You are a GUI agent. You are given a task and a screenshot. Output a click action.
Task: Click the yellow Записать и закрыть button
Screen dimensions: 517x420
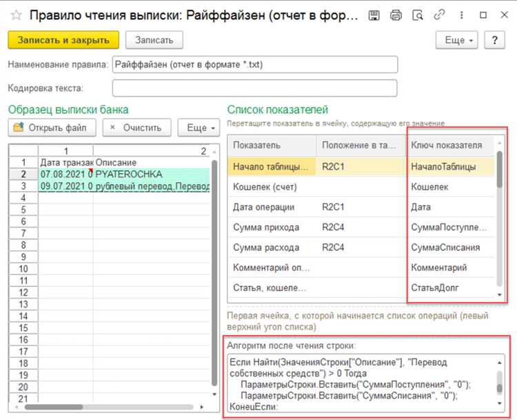[63, 40]
